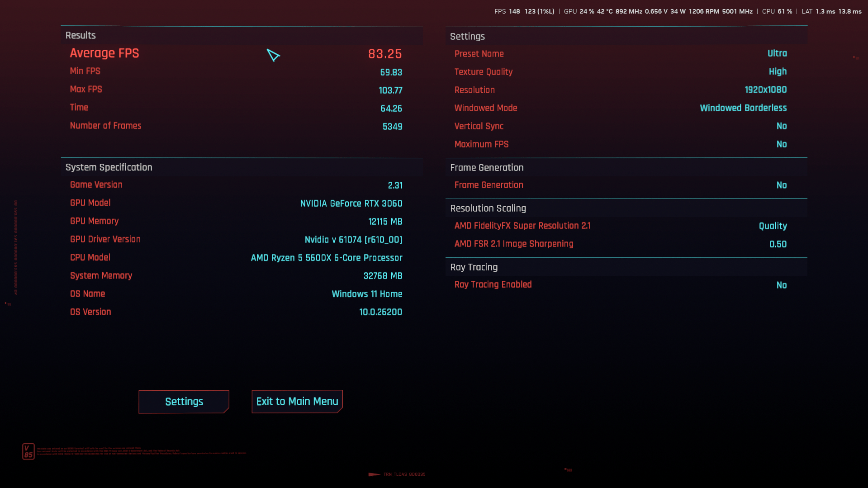Viewport: 868px width, 488px height.
Task: Click Texture Quality value High
Action: click(778, 71)
